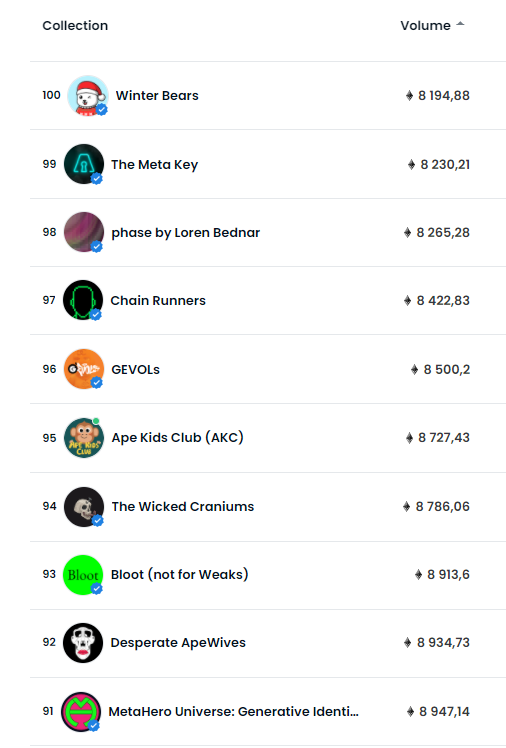Image resolution: width=506 pixels, height=748 pixels.
Task: Click the green Bloot logo icon
Action: pos(83,575)
